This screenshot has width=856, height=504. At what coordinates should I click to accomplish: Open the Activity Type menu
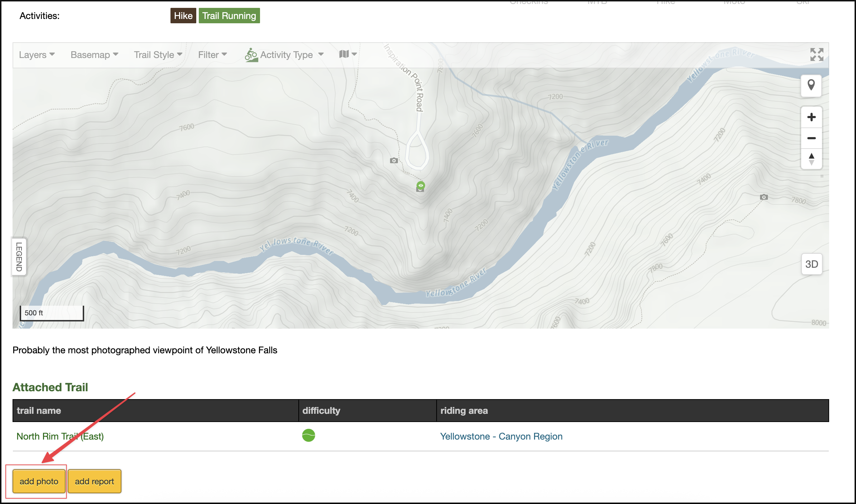click(x=284, y=55)
